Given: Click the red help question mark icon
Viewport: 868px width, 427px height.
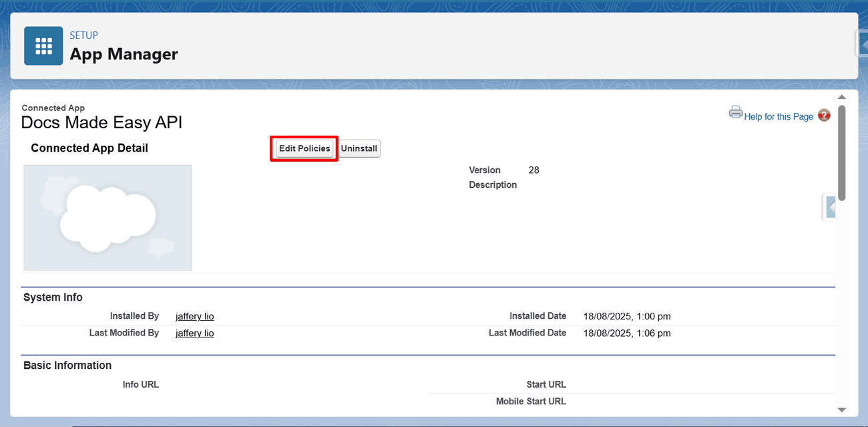Looking at the screenshot, I should tap(824, 116).
